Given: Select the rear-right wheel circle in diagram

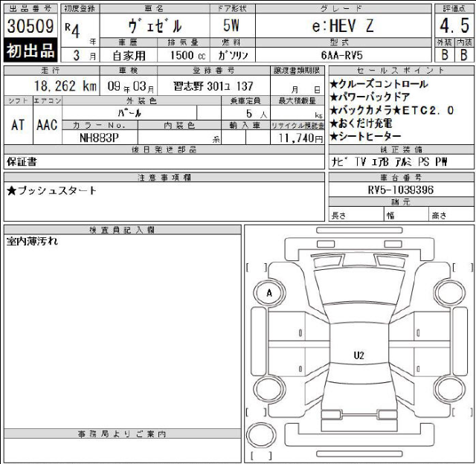Looking at the screenshot, I should 449,387.
